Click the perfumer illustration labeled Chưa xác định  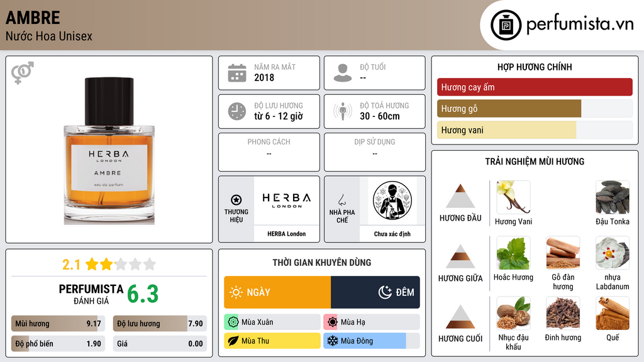[x=392, y=200]
